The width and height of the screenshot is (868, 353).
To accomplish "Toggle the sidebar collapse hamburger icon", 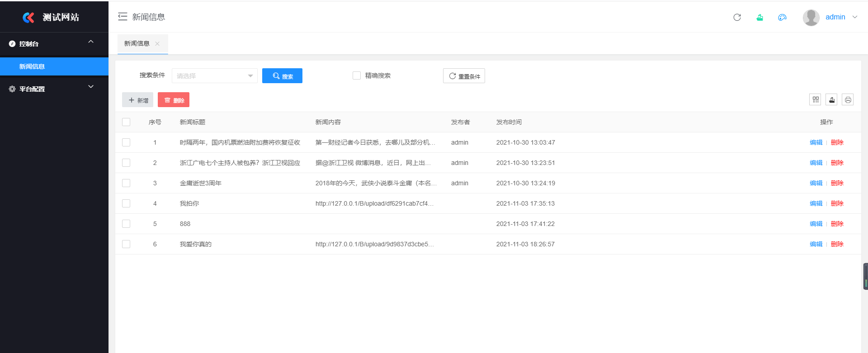I will (x=123, y=17).
